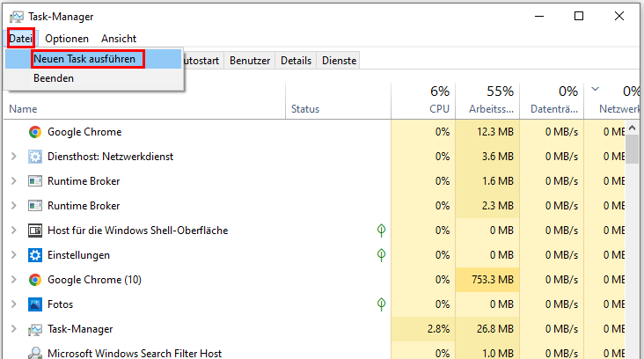This screenshot has width=644, height=359.
Task: Expand the Diensthost: Netzwerkdienst row
Action: 13,157
